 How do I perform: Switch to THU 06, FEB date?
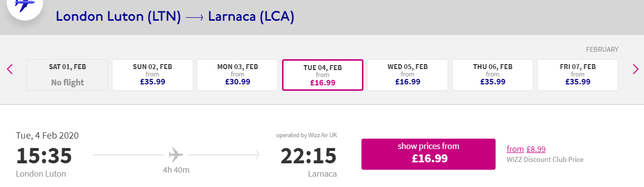point(493,75)
